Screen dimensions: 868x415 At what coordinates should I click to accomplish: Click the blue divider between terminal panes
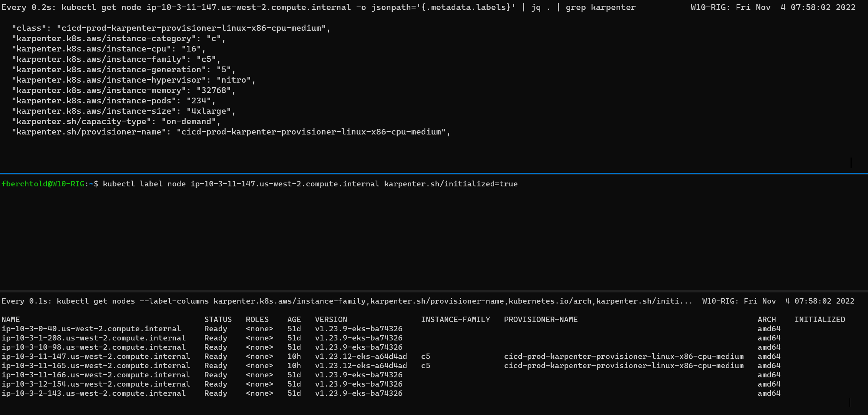pyautogui.click(x=434, y=175)
